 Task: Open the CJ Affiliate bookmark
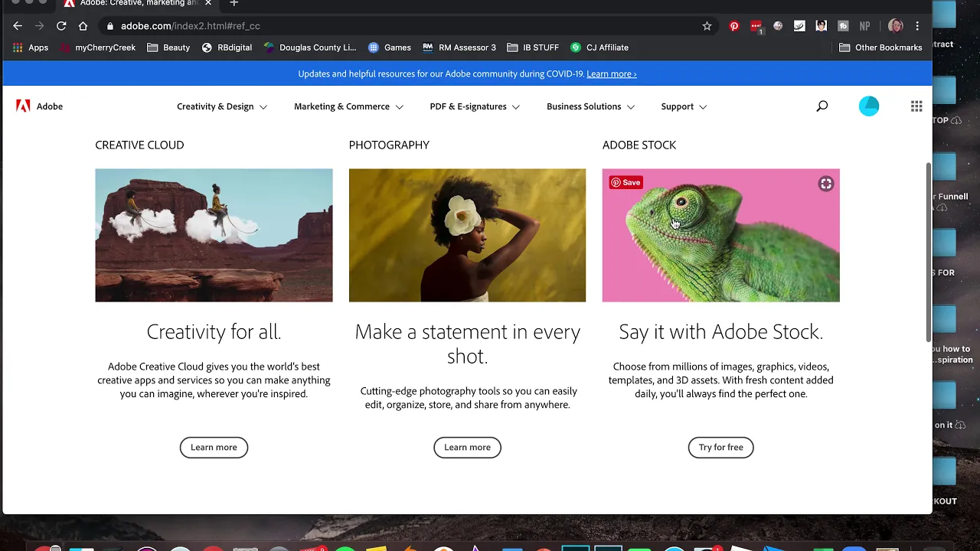599,47
